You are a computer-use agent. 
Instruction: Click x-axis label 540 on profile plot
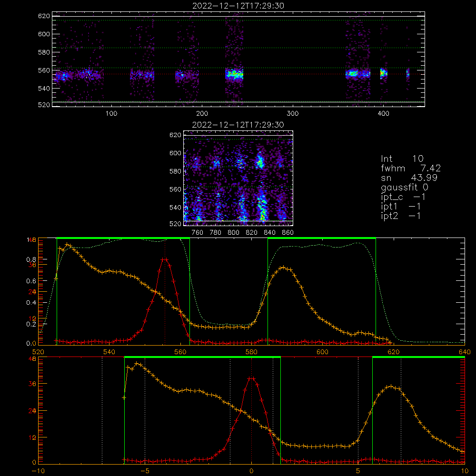[109, 352]
